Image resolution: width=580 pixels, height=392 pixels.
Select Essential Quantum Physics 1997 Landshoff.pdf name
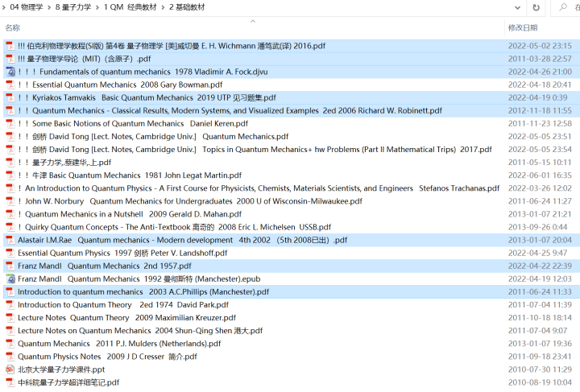pyautogui.click(x=122, y=253)
